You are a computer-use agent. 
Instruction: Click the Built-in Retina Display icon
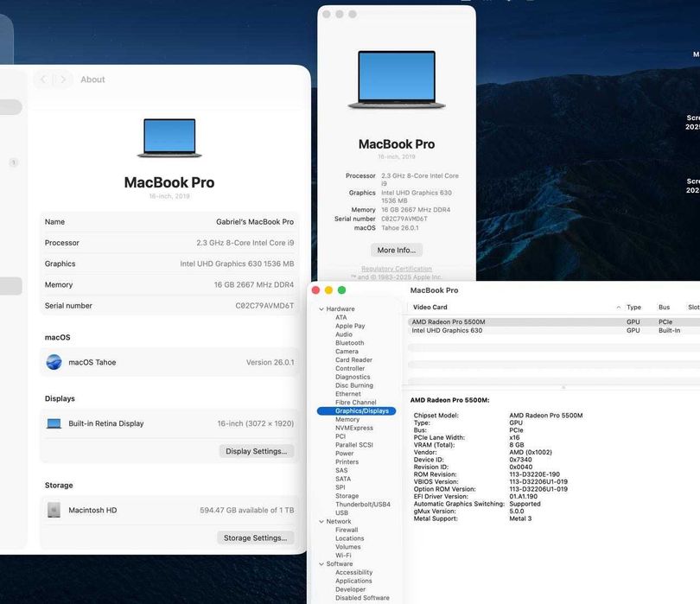pyautogui.click(x=54, y=423)
